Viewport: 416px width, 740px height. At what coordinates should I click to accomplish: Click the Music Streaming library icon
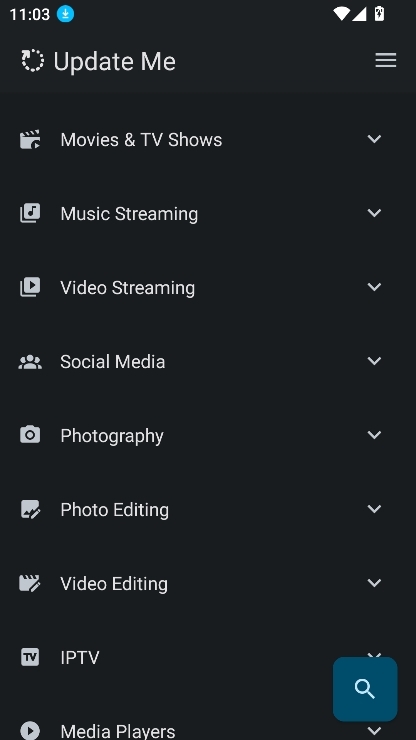30,213
